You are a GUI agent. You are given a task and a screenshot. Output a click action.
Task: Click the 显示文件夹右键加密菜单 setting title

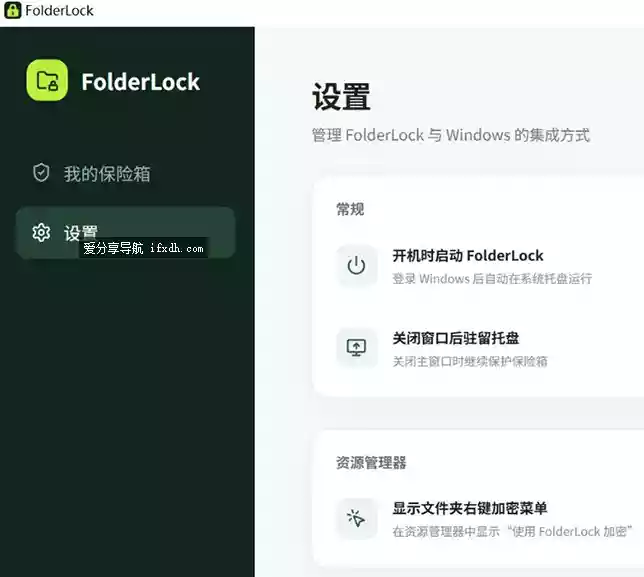tap(470, 508)
